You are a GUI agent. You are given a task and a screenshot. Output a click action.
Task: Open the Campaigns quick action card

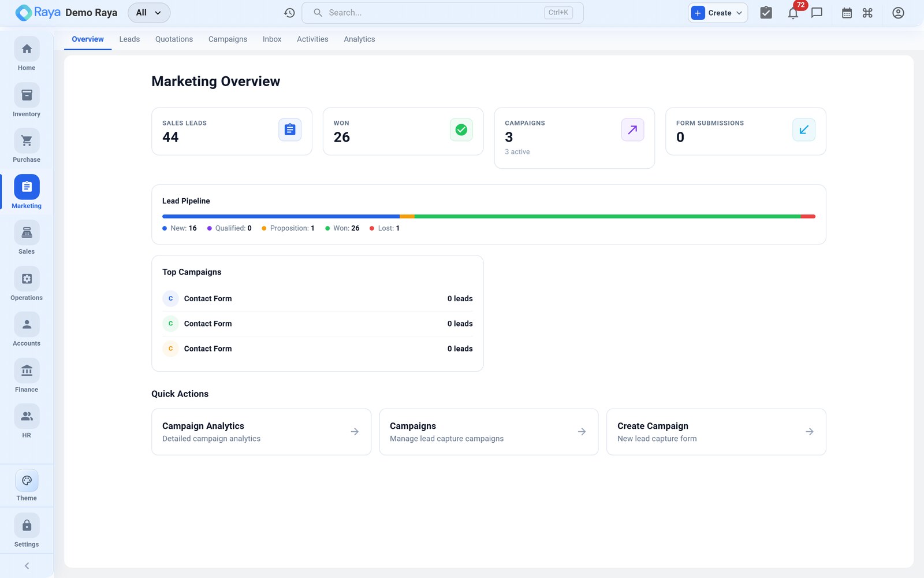tap(489, 432)
